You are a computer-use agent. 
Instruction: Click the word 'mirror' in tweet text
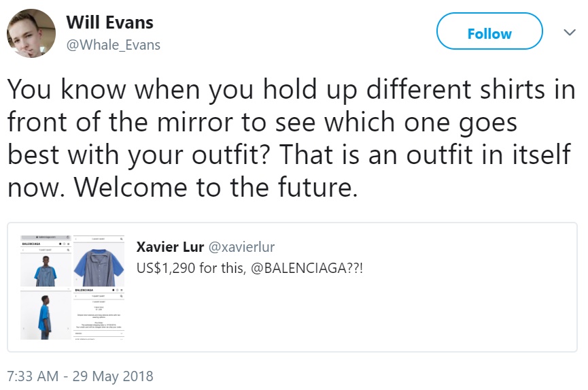[194, 122]
